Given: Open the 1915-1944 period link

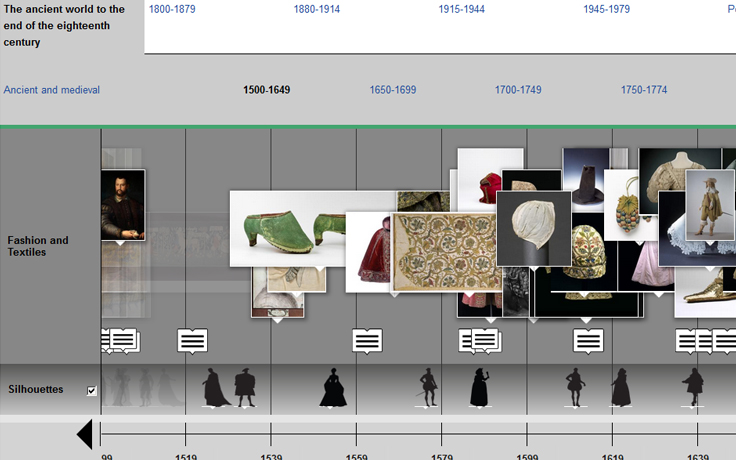Looking at the screenshot, I should (461, 10).
